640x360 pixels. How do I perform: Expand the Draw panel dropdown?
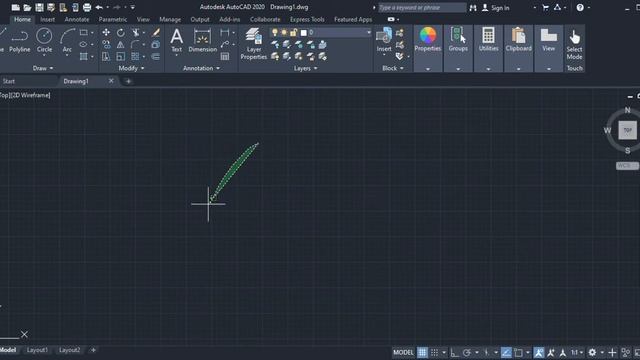[43, 68]
